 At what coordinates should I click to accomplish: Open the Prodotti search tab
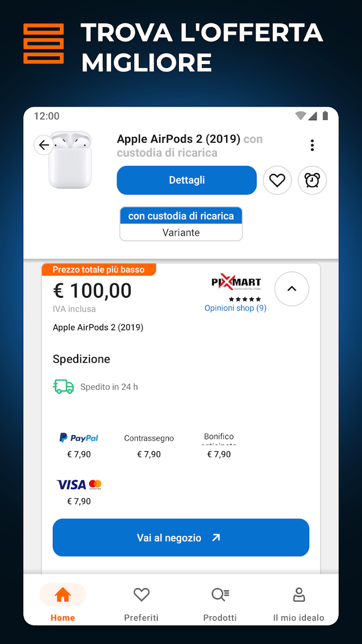[x=220, y=602]
